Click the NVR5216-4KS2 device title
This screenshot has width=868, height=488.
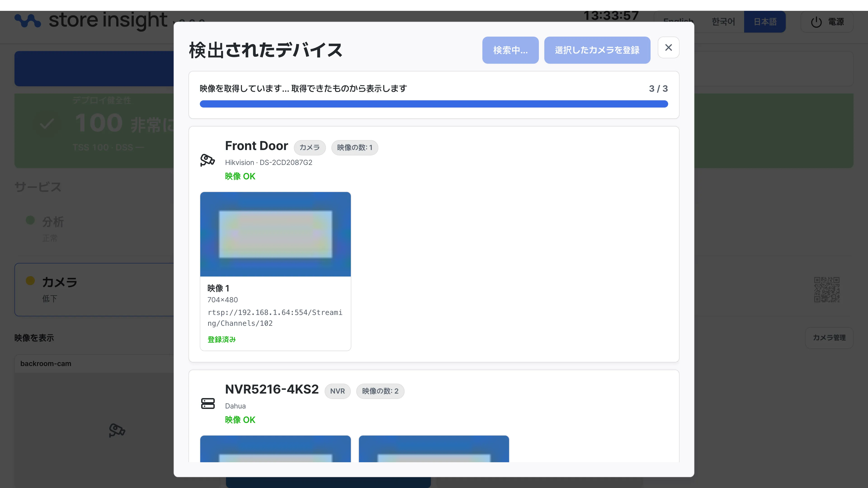[271, 389]
